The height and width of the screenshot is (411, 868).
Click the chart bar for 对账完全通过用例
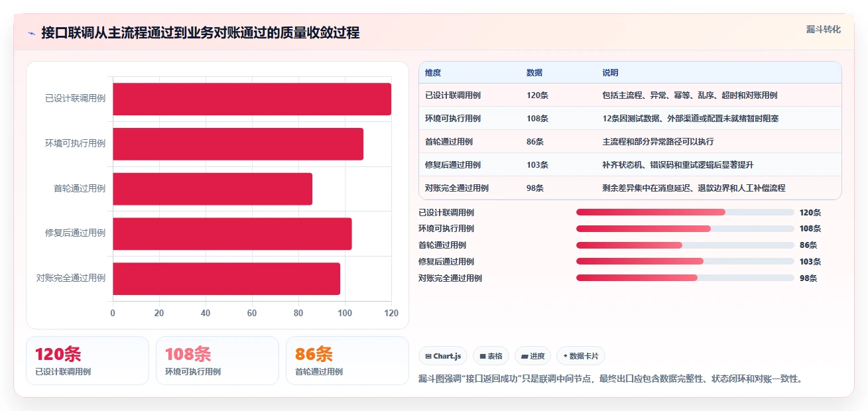(x=226, y=278)
